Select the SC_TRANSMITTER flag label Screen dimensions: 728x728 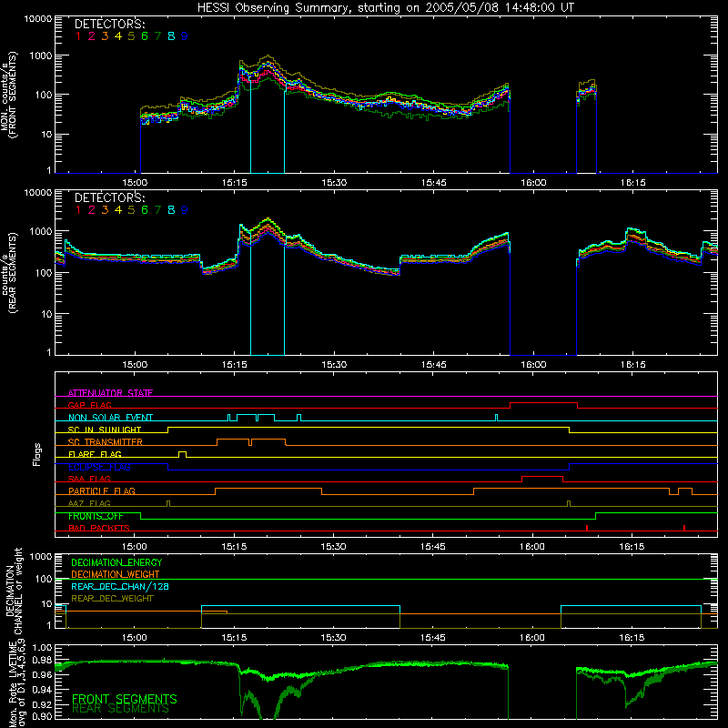click(105, 441)
